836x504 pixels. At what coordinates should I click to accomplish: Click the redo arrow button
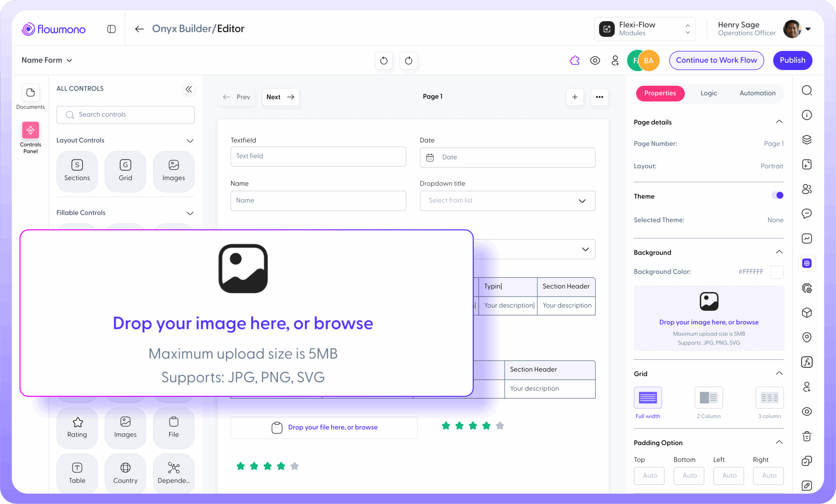(x=409, y=60)
